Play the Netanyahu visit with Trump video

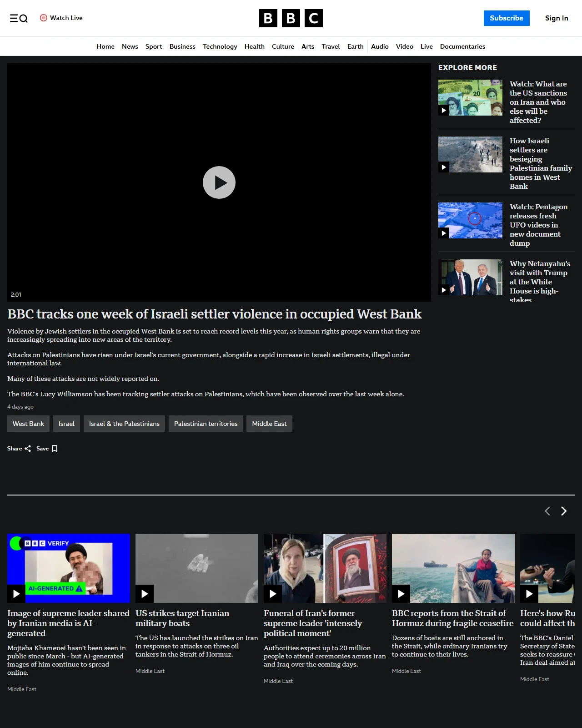pos(444,290)
